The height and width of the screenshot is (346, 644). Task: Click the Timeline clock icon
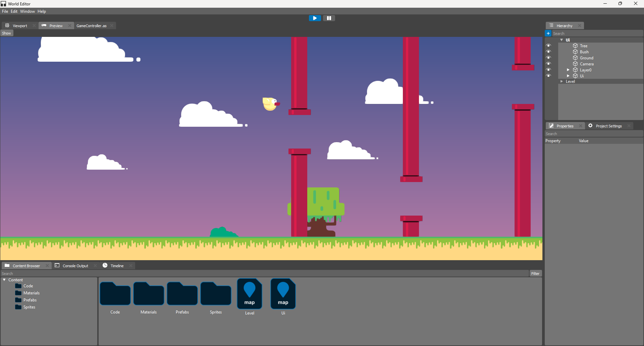click(x=105, y=265)
